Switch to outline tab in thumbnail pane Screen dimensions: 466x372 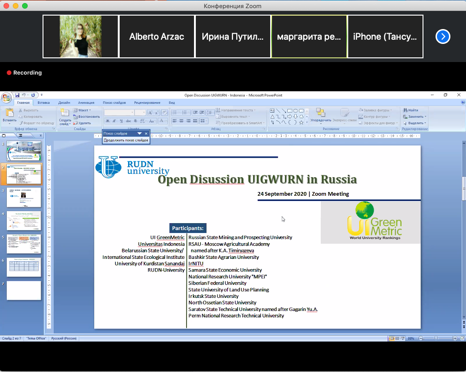click(x=21, y=136)
